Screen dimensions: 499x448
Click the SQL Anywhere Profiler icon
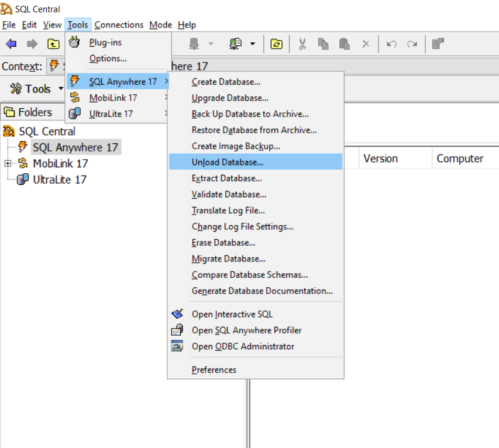(177, 330)
